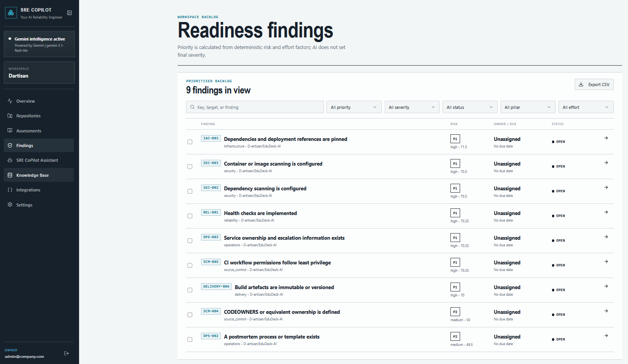Open the All severity filter
Viewport: 628px width, 364px height.
point(412,107)
